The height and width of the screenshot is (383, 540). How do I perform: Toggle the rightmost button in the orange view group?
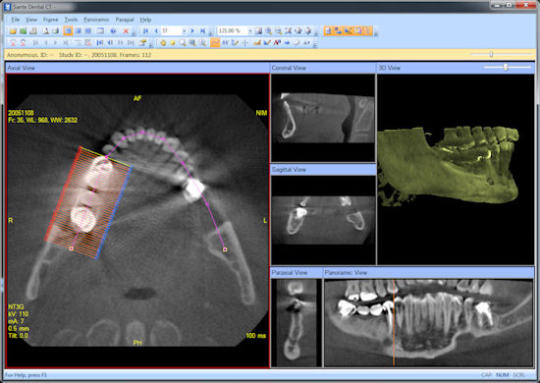368,31
